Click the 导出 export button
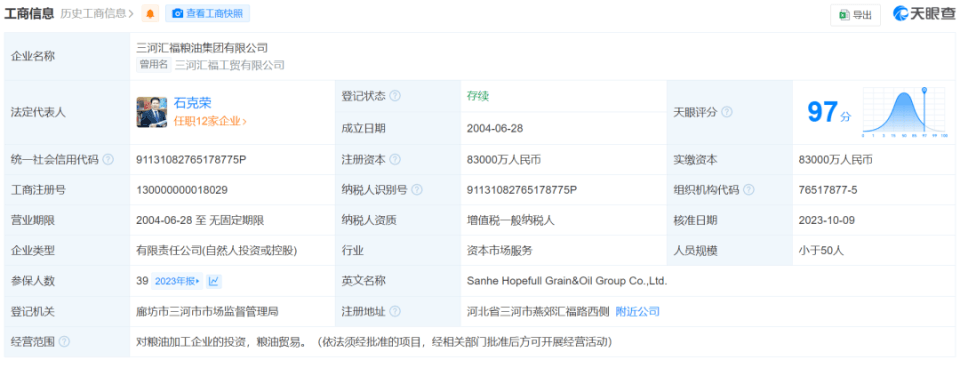The image size is (960, 368). point(855,15)
